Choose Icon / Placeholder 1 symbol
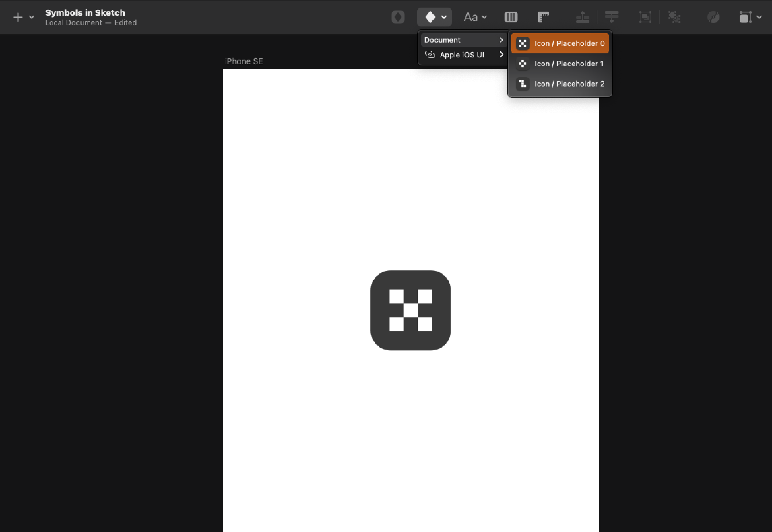Image resolution: width=772 pixels, height=532 pixels. [560, 63]
